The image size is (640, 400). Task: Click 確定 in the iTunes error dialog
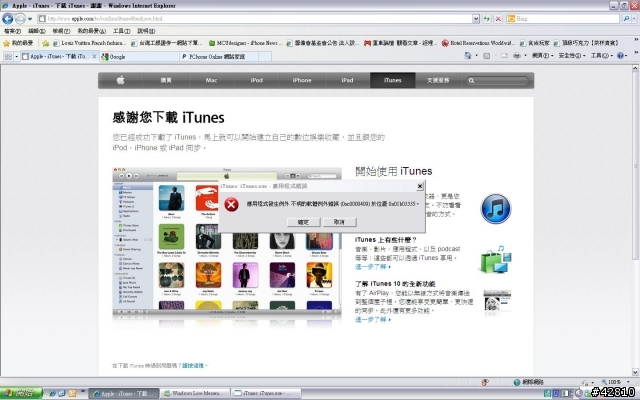(303, 222)
